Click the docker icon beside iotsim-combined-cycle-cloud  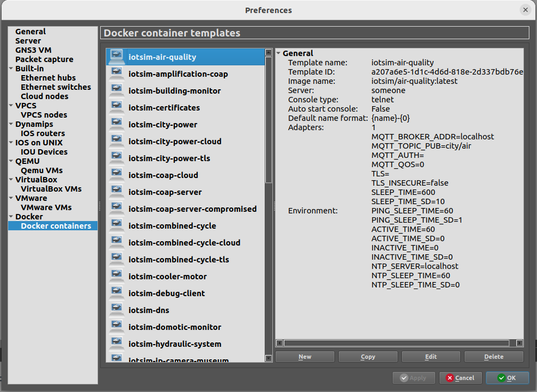click(117, 242)
